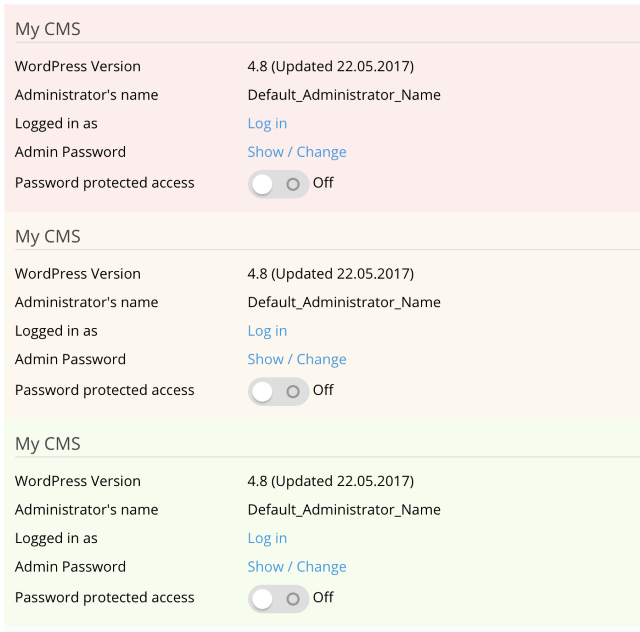The width and height of the screenshot is (640, 632).
Task: Open 'Log in' link in middle beige panel
Action: [267, 331]
